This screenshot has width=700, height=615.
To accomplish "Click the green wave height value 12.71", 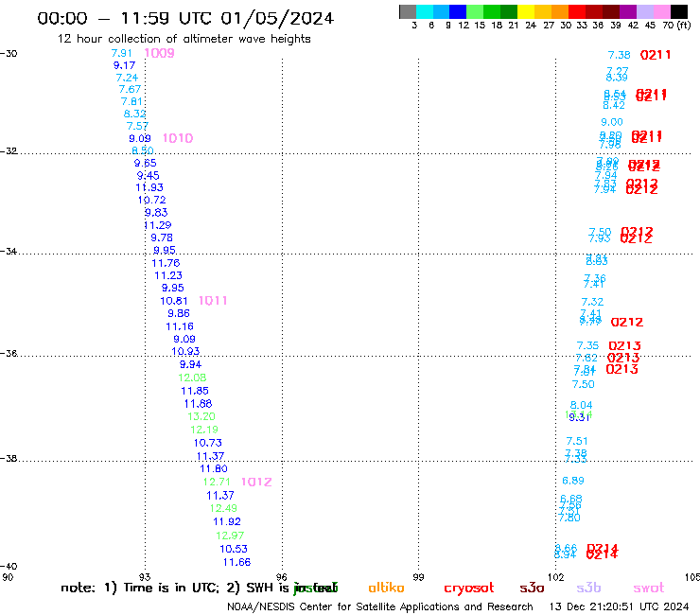I will point(217,482).
